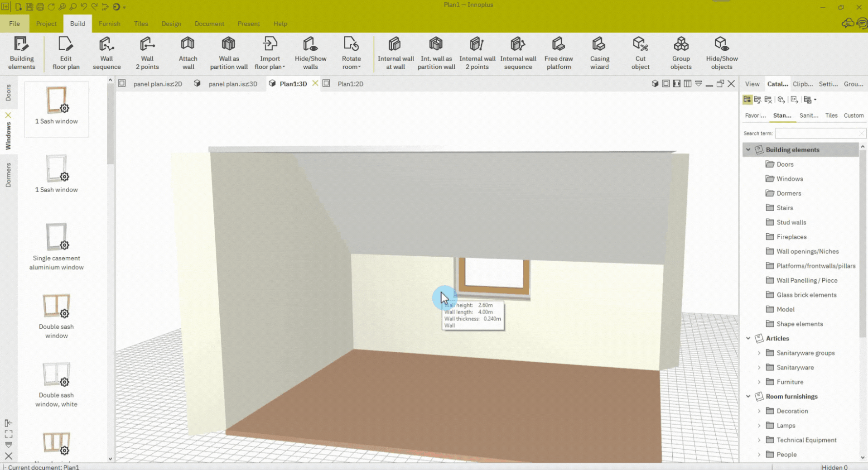This screenshot has width=868, height=470.
Task: Activate the Cut object tool
Action: pyautogui.click(x=640, y=53)
